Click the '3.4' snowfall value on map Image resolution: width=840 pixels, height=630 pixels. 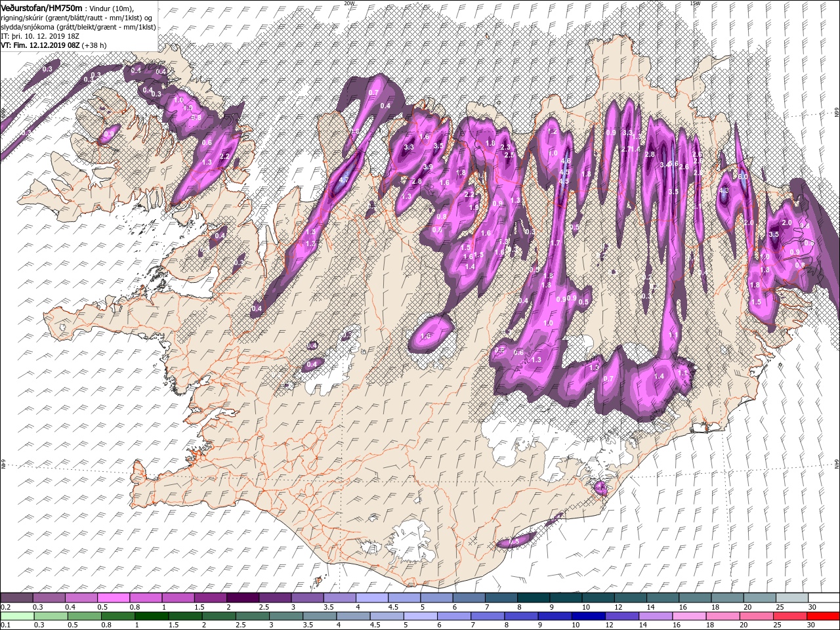pos(664,165)
